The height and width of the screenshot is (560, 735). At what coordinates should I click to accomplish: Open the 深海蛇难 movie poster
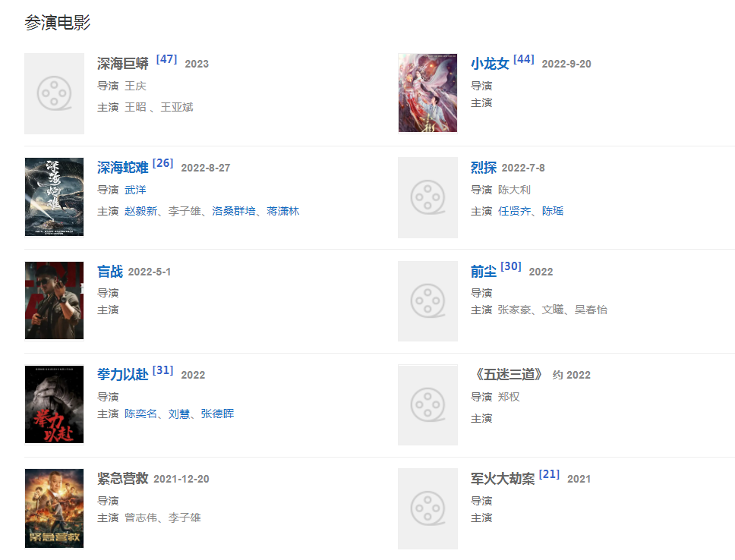54,197
